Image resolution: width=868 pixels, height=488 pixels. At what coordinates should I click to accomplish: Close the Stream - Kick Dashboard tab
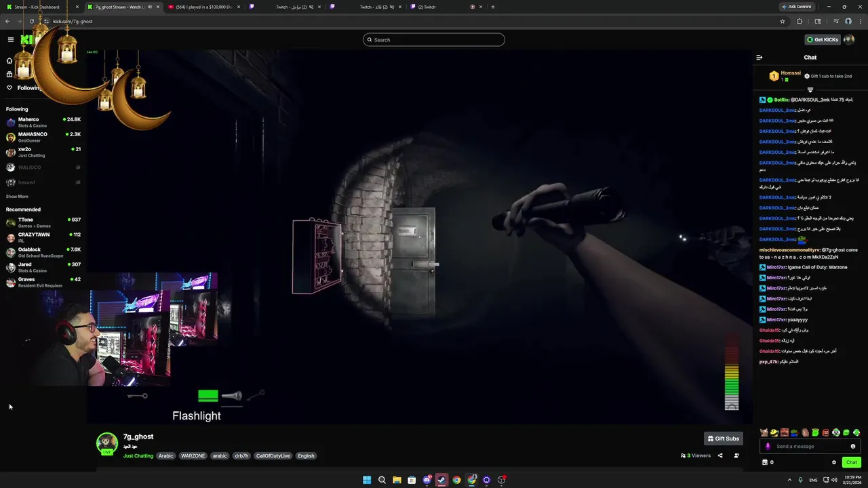pos(77,7)
